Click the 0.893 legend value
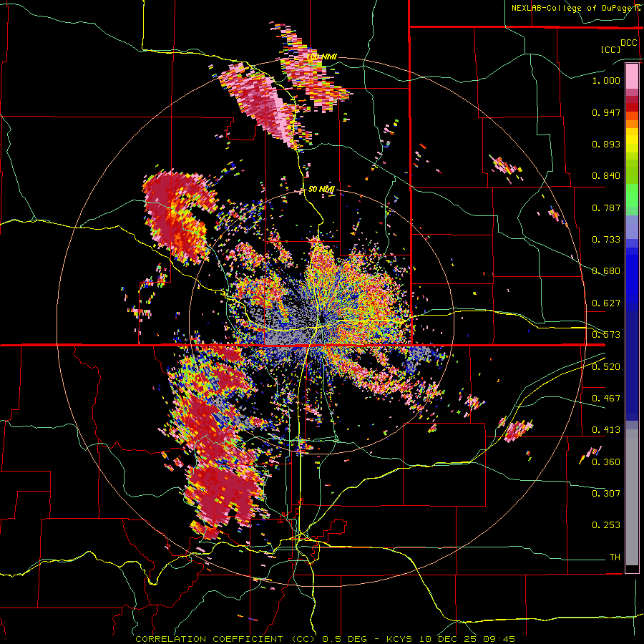Image resolution: width=644 pixels, height=644 pixels. pyautogui.click(x=606, y=144)
